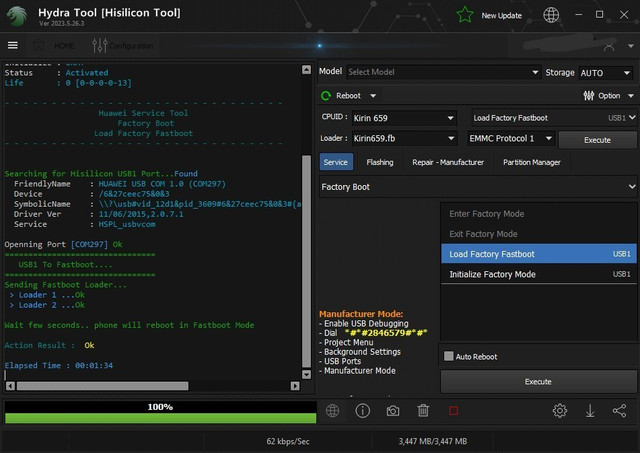Open the bottom globe web icon
The width and height of the screenshot is (640, 453).
click(332, 411)
